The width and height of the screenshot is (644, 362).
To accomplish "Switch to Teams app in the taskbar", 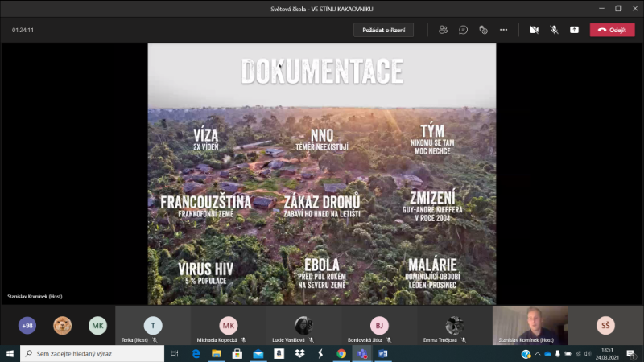I will point(361,353).
